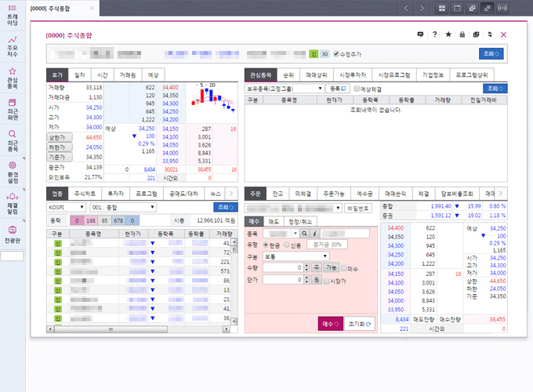The height and width of the screenshot is (392, 533).
Task: Click the 단가 price input field
Action: pos(283,280)
